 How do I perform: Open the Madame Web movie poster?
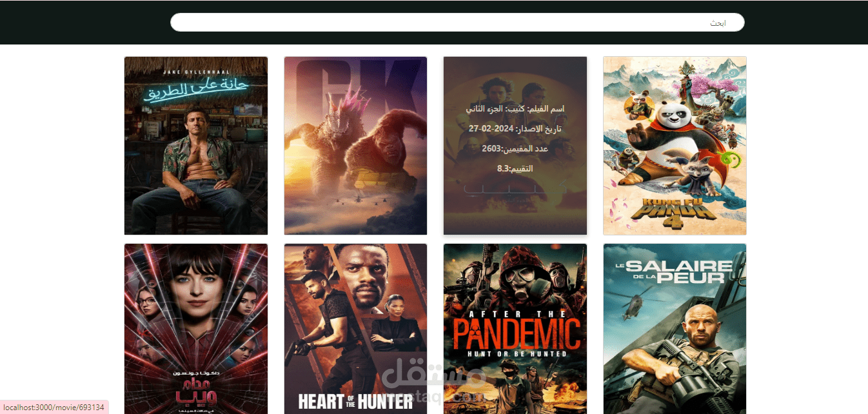click(x=196, y=329)
